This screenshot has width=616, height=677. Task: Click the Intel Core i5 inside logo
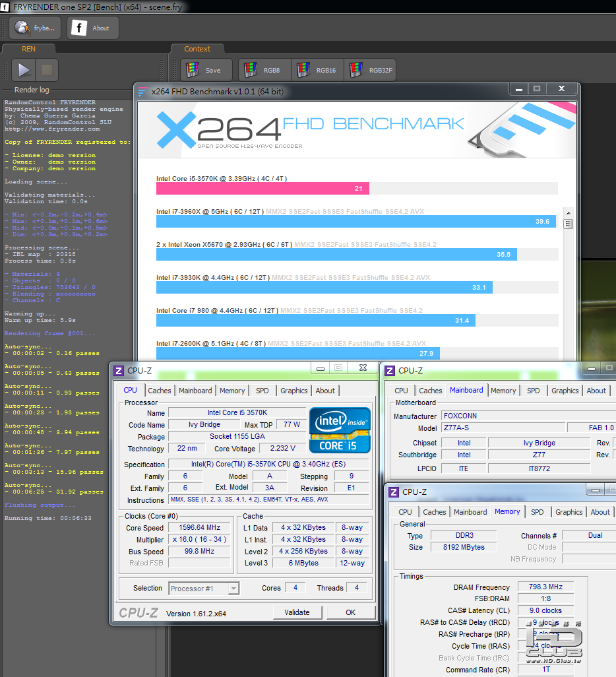pos(340,430)
